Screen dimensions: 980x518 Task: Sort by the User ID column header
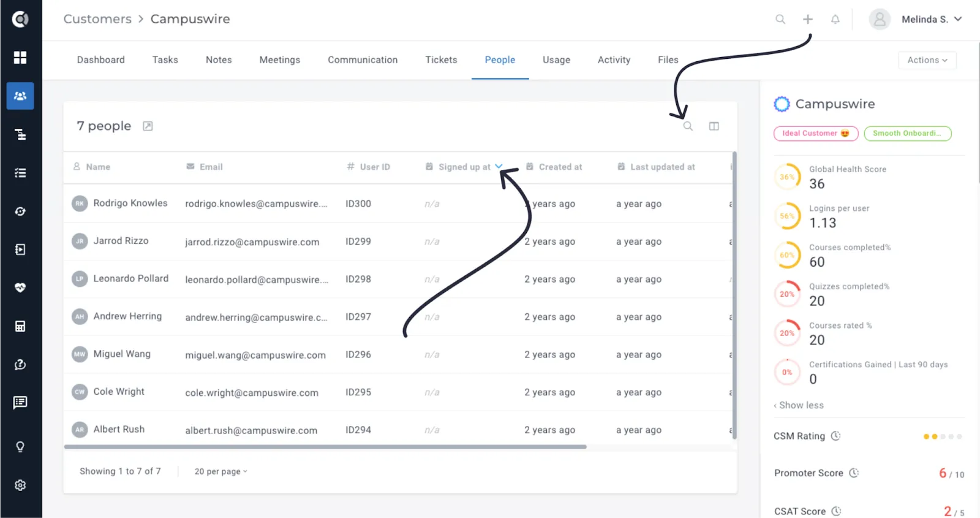[x=374, y=167]
